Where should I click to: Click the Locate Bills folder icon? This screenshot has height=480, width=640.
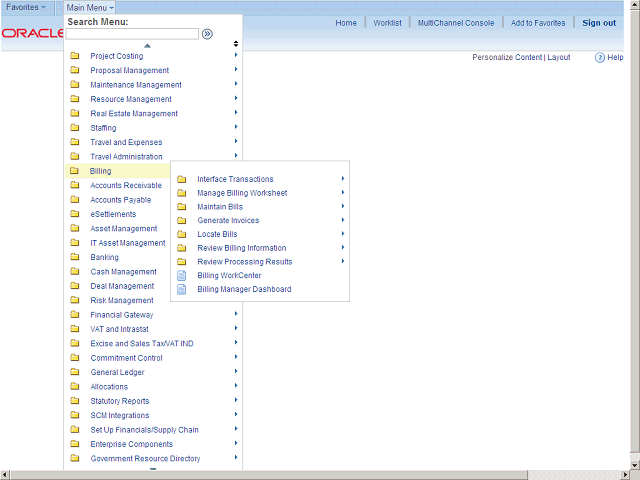click(181, 235)
